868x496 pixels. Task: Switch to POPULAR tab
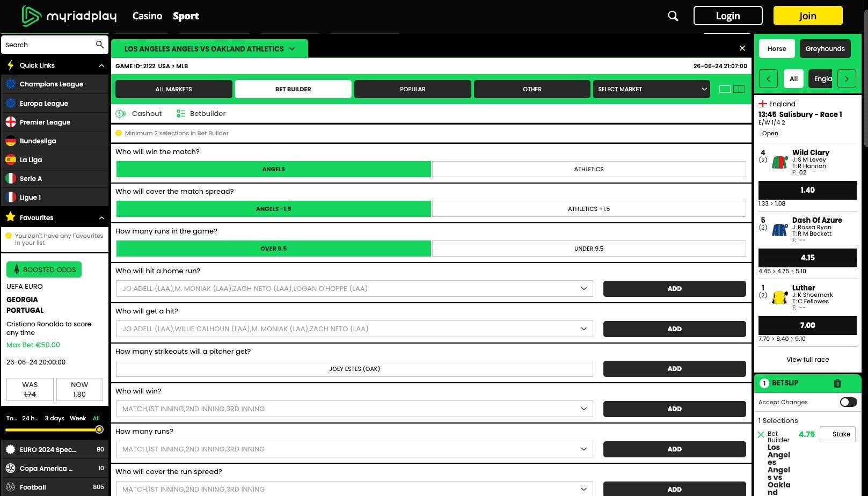point(413,89)
